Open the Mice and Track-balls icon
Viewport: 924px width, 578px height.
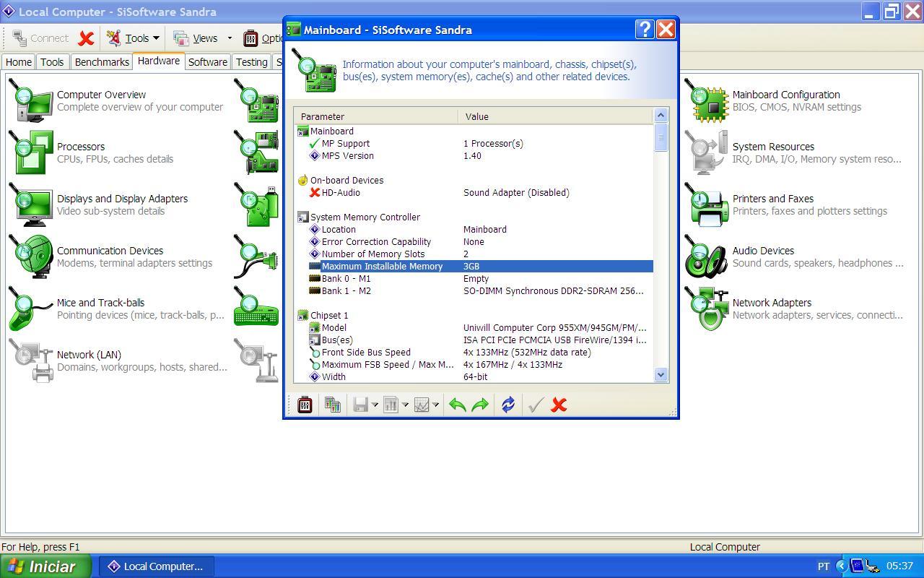tap(30, 309)
